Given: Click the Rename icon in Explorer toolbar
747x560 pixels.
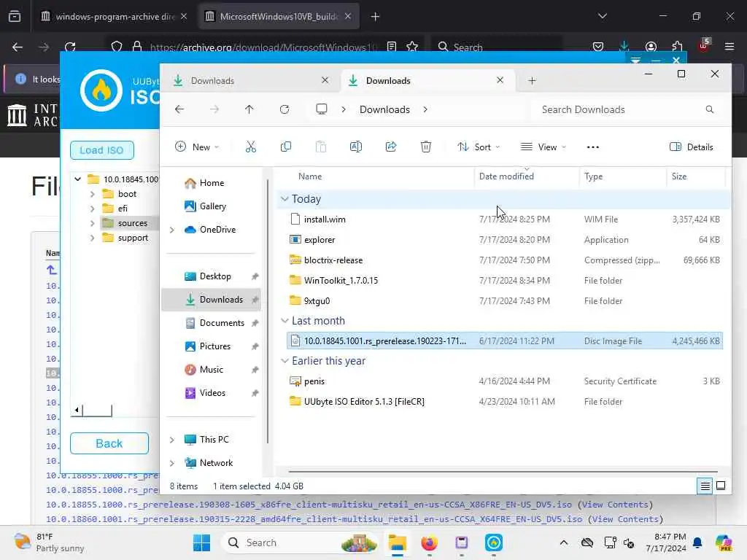Looking at the screenshot, I should point(356,147).
